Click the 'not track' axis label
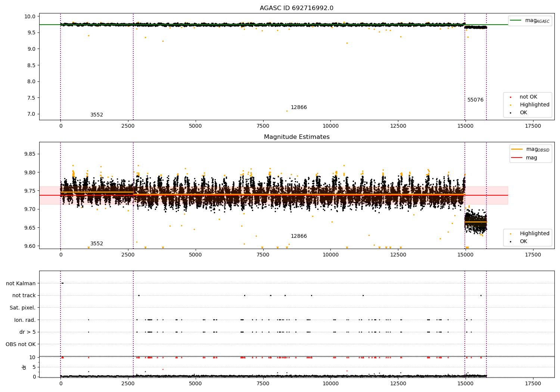The image size is (560, 392). click(24, 296)
